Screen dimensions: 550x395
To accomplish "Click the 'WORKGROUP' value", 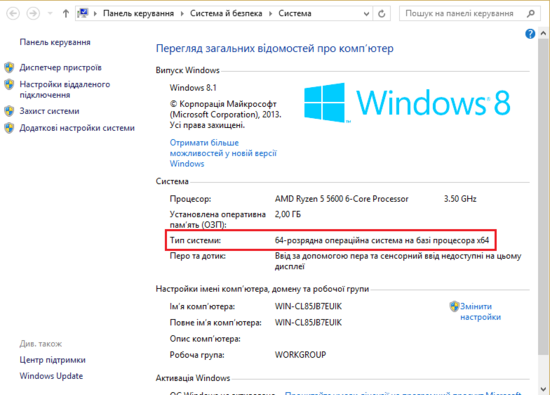I will pyautogui.click(x=300, y=355).
